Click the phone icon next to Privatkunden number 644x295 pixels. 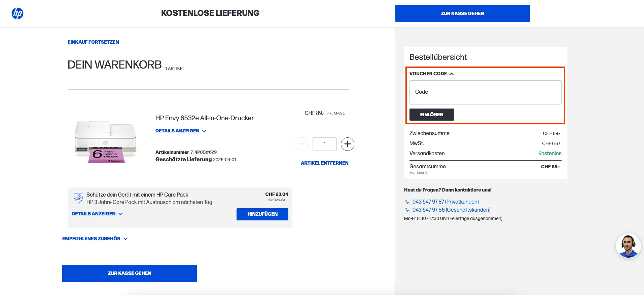pyautogui.click(x=407, y=202)
